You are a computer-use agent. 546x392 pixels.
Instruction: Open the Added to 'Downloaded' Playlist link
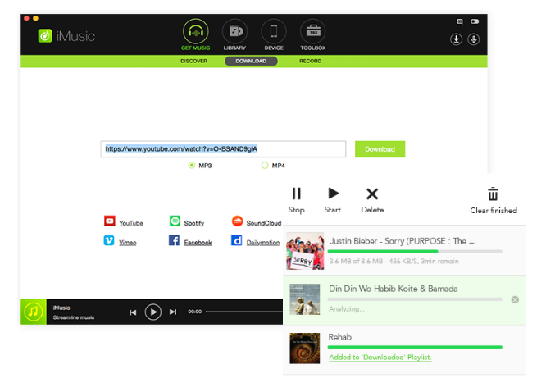coord(380,358)
